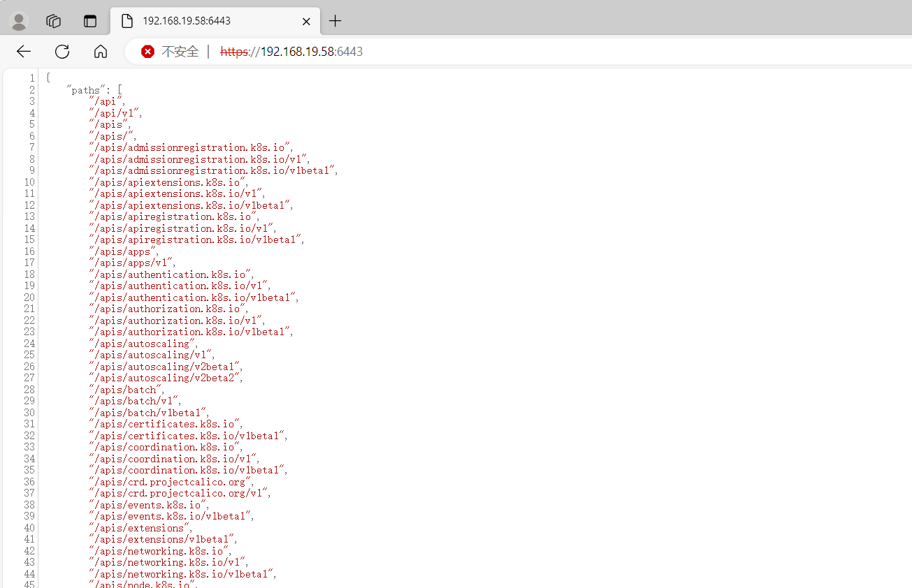Click "/apis/authorization.k8s.io" on line 21

pyautogui.click(x=167, y=309)
